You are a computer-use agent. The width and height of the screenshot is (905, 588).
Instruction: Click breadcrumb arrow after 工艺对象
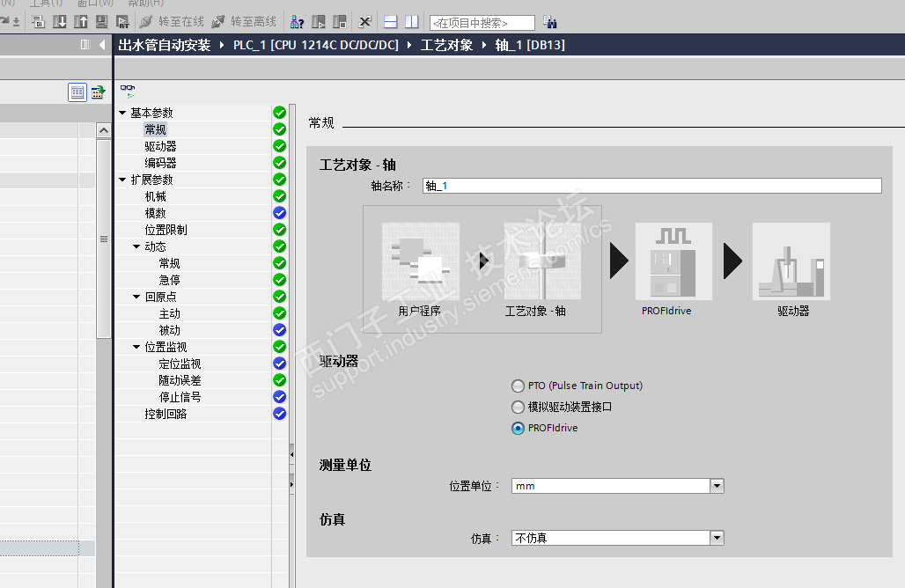tap(484, 45)
